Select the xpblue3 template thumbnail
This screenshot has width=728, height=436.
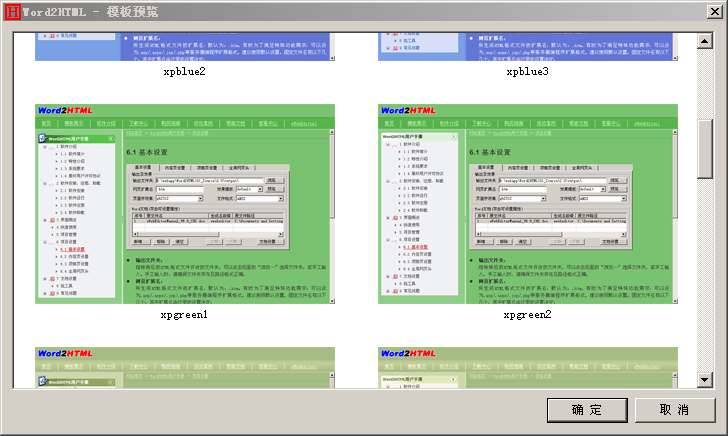coord(528,47)
